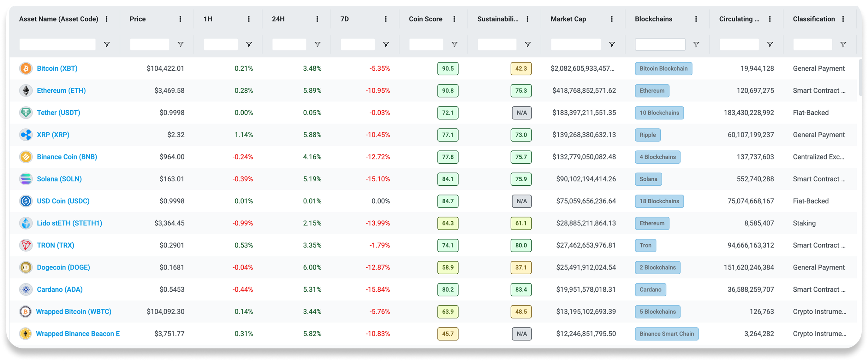Open the Circulating supply column menu
868x361 pixels.
point(770,19)
